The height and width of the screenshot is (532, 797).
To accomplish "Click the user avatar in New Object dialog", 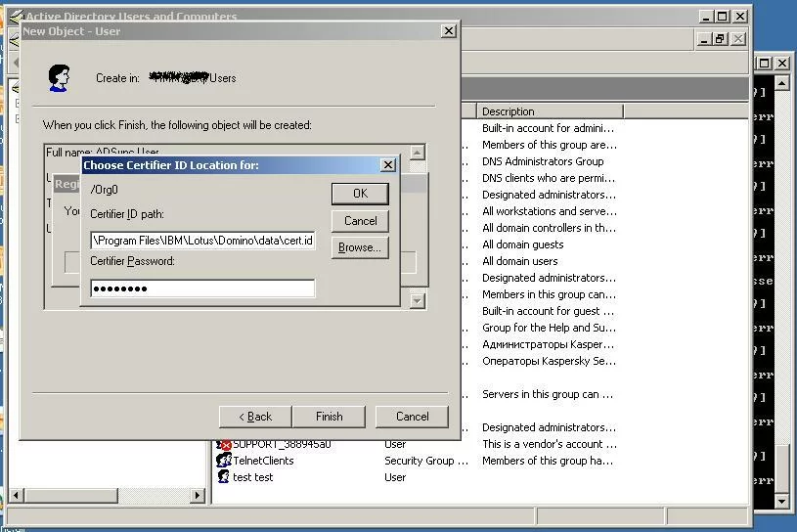I will pos(59,77).
